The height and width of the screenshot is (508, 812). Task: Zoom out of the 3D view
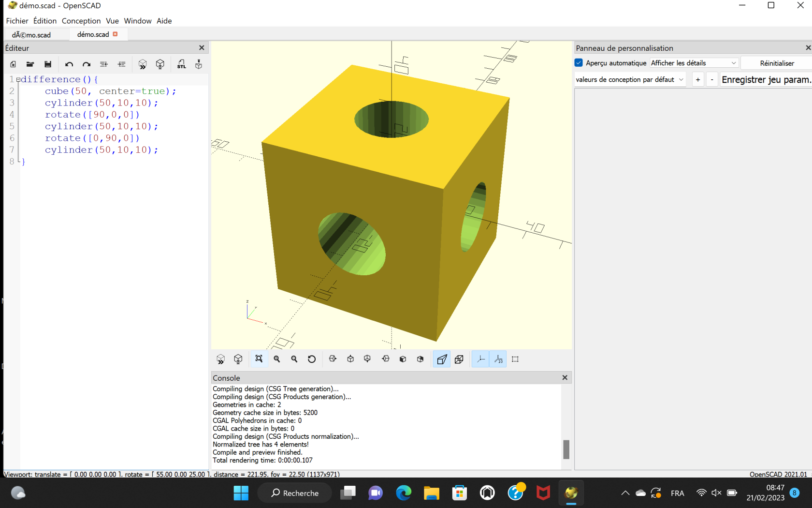click(x=294, y=359)
